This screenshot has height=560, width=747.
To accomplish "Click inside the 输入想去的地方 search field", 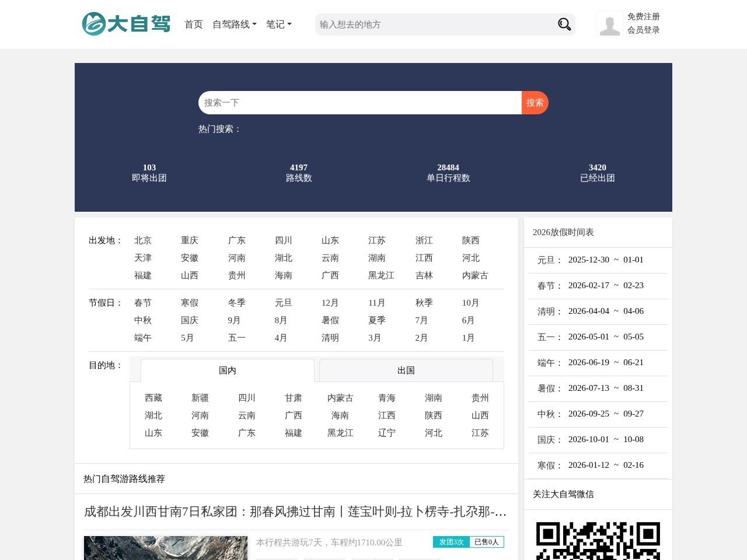I will click(x=432, y=24).
